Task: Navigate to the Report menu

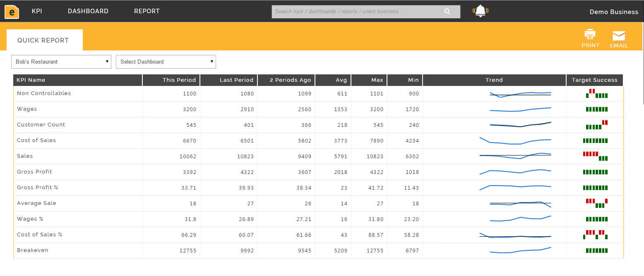Action: point(147,11)
